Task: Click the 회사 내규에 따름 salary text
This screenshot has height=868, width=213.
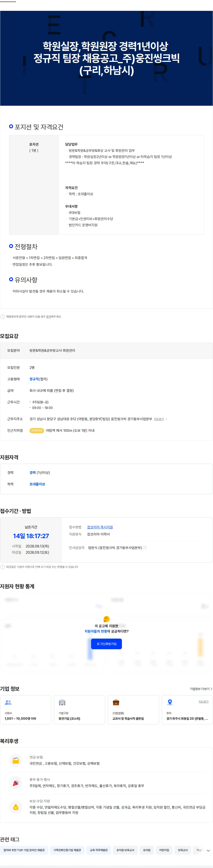Action: (51, 391)
